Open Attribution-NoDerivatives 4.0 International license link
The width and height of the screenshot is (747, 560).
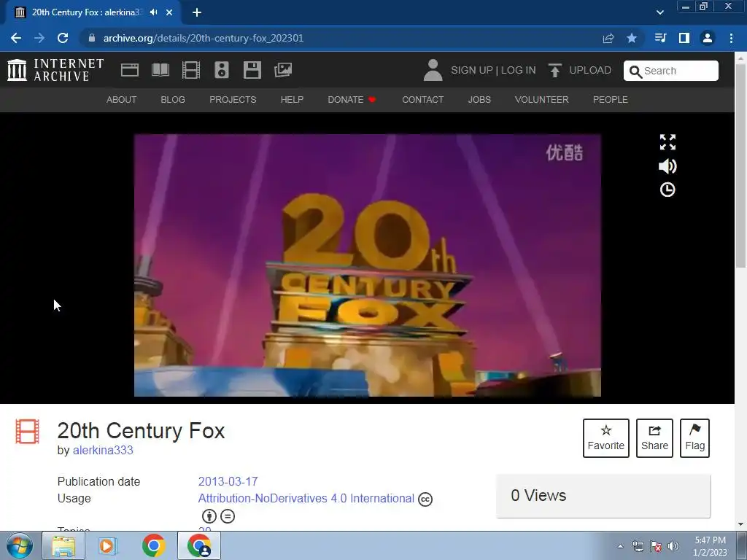(306, 499)
